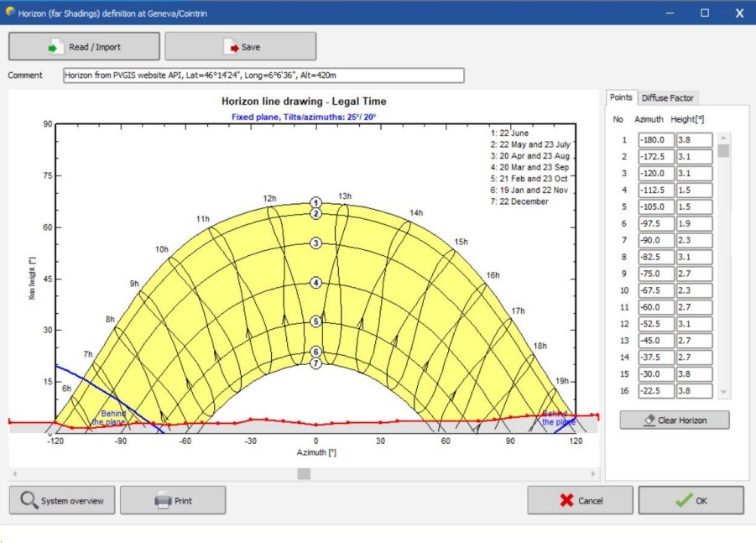Click the eraser icon on Clear Horizon
This screenshot has height=543, width=756.
click(648, 420)
